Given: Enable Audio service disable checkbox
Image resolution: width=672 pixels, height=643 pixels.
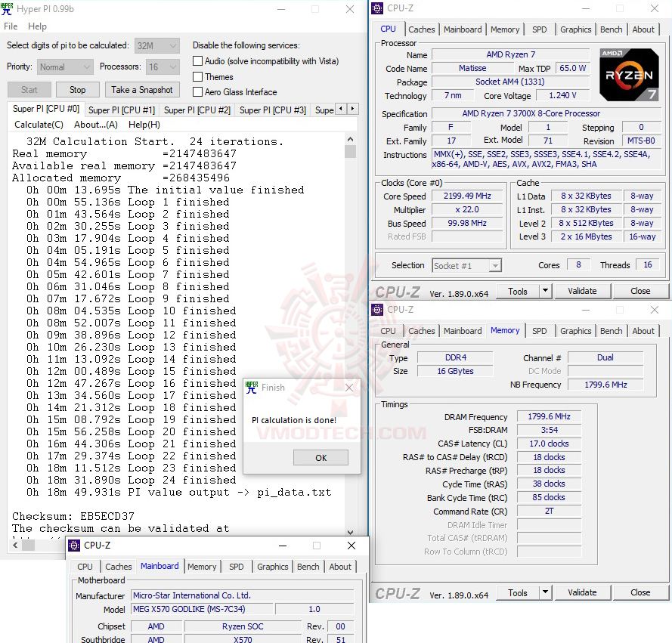Looking at the screenshot, I should pos(197,61).
